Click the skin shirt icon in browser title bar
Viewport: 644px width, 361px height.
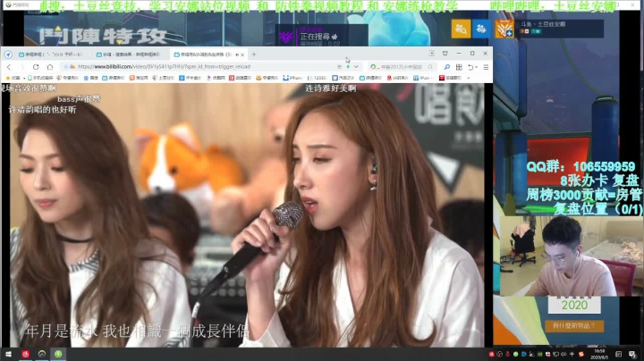[x=445, y=54]
